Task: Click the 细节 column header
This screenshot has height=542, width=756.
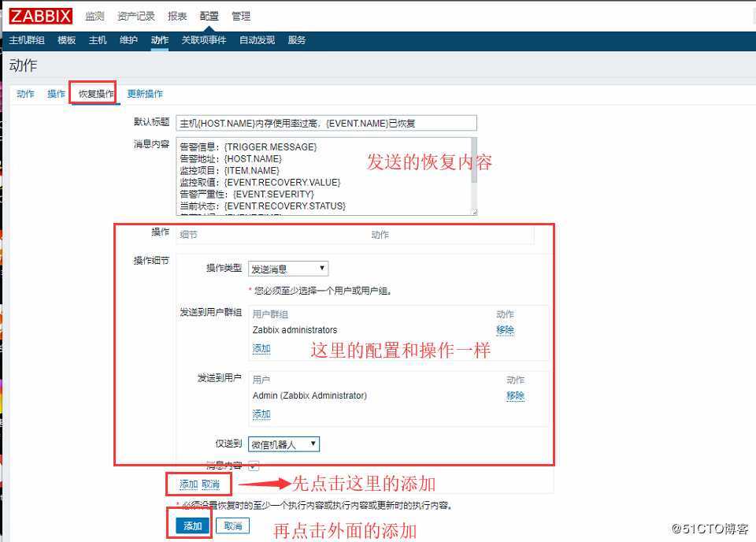Action: point(188,235)
